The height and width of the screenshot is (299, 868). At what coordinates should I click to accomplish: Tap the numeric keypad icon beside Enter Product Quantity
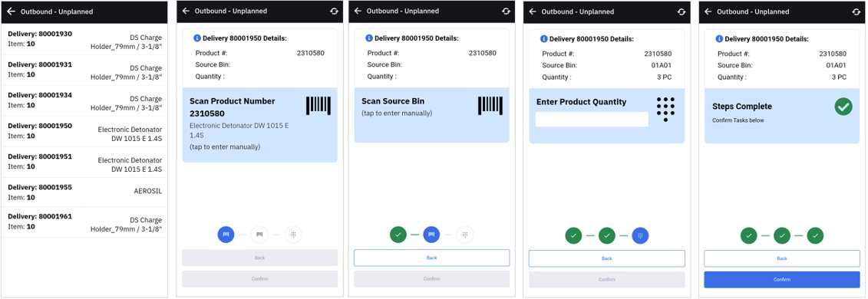tap(665, 110)
